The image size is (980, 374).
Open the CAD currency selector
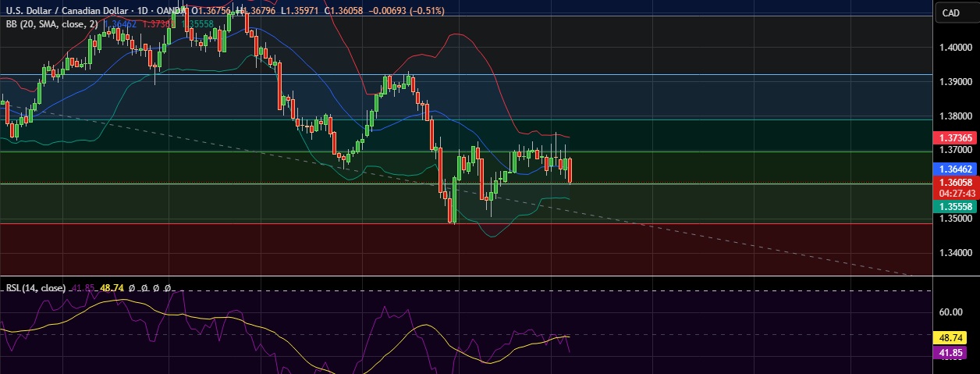(950, 12)
